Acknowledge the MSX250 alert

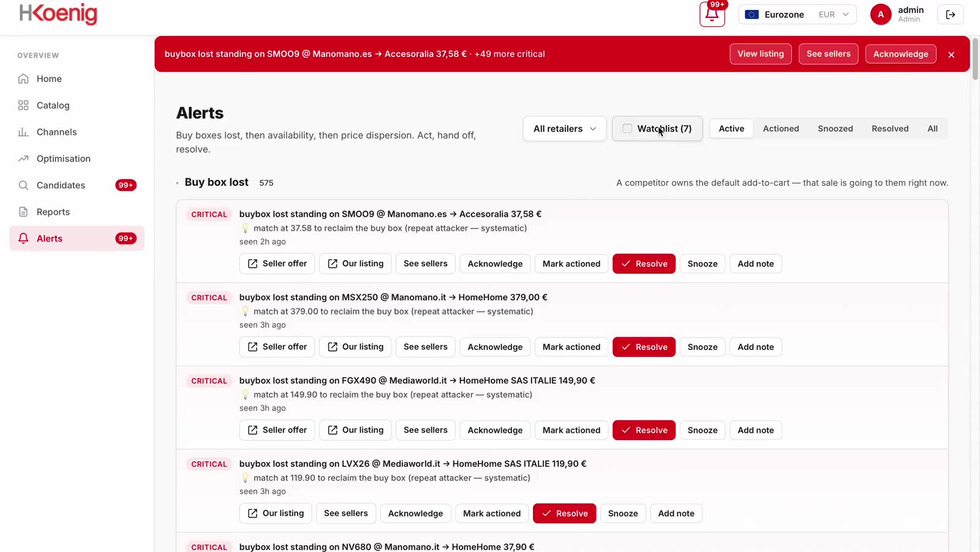click(495, 347)
